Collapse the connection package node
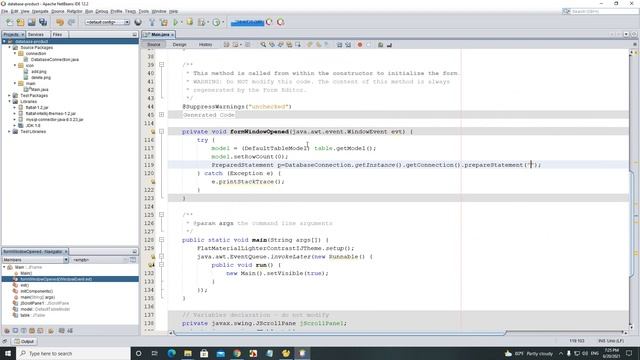Viewport: 640px width, 360px height. click(15, 53)
